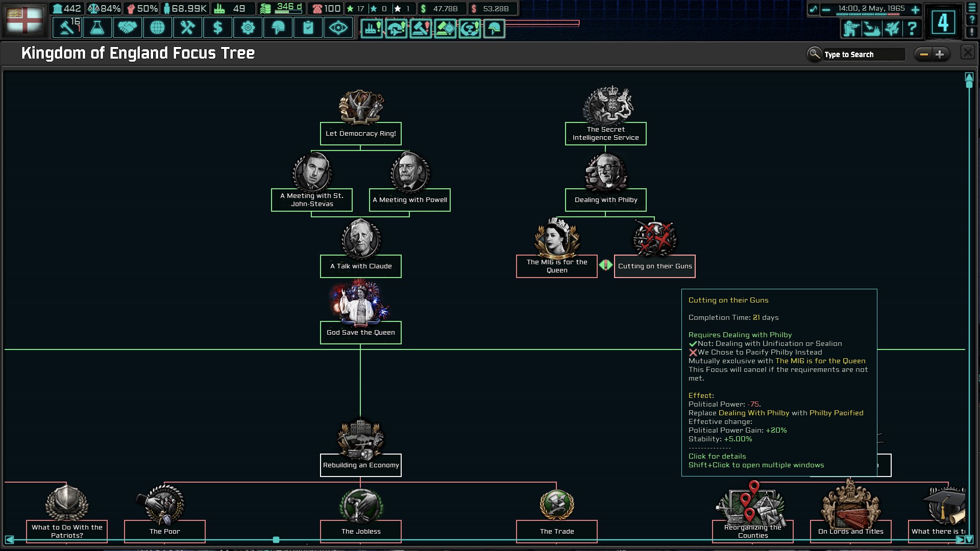The image size is (980, 551).
Task: Open the economy dollar-sign menu
Action: click(217, 28)
